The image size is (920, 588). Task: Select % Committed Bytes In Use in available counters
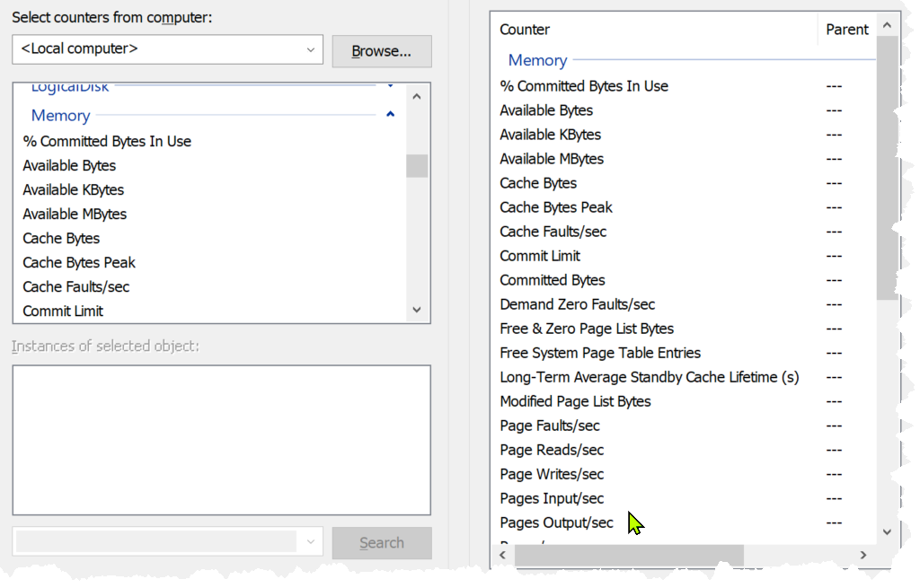pyautogui.click(x=107, y=141)
